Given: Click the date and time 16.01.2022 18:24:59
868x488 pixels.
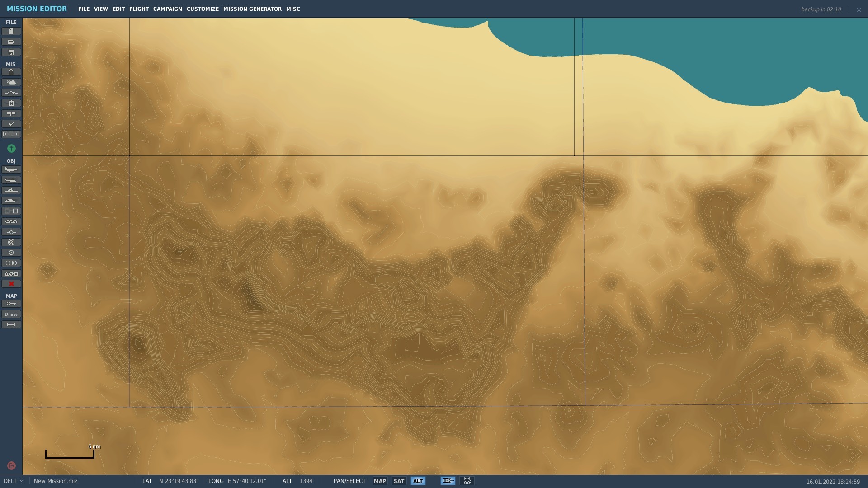Looking at the screenshot, I should coord(833,482).
